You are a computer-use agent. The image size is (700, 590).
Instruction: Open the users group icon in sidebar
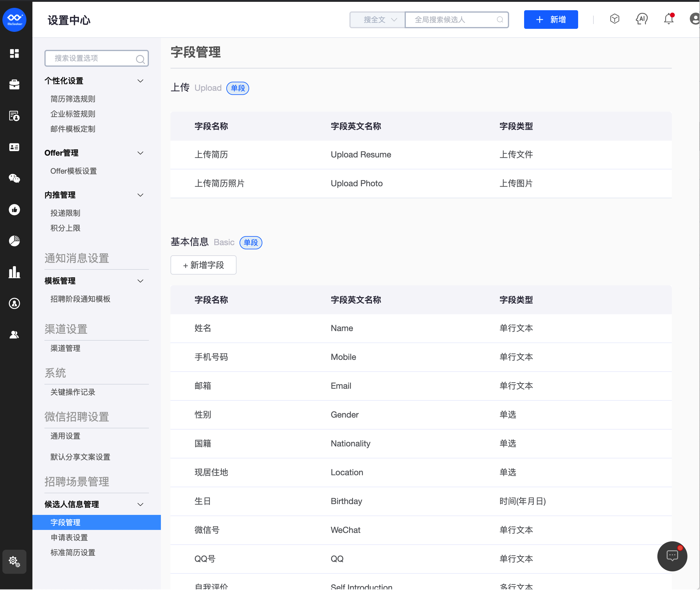coord(14,334)
